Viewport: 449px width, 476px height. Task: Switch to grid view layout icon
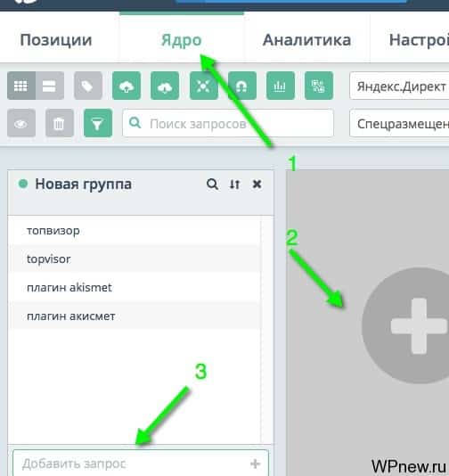click(21, 86)
